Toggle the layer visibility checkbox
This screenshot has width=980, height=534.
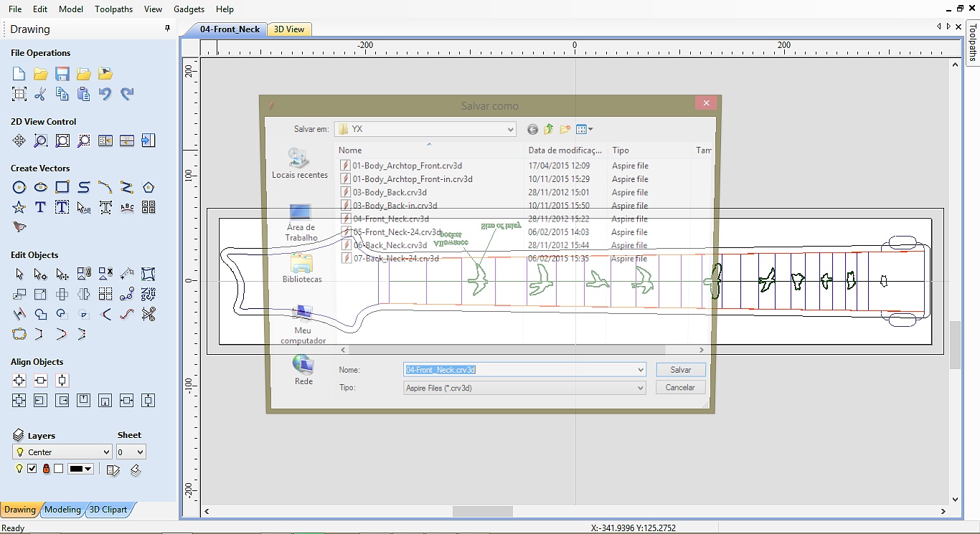point(32,469)
